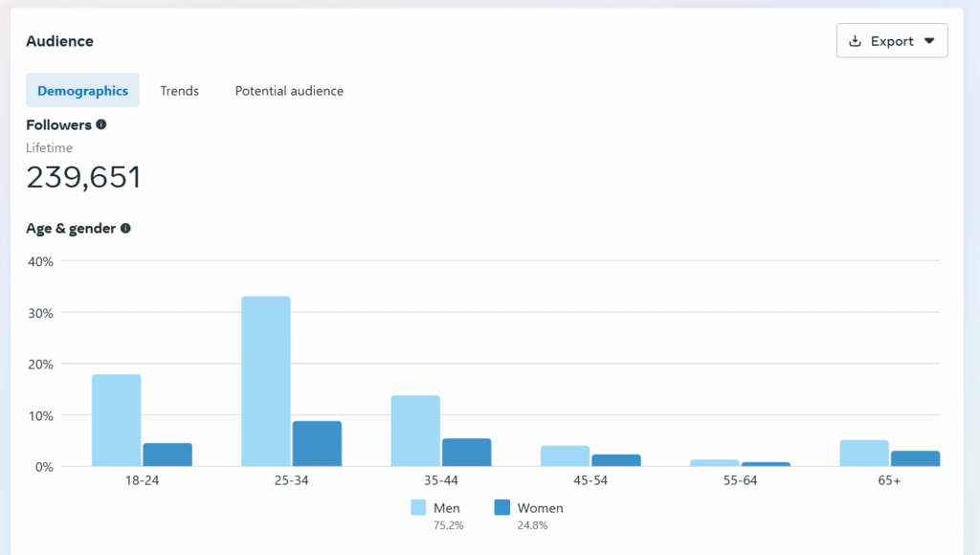Screen dimensions: 980x555
Task: Switch to the Trends tab
Action: coord(179,90)
